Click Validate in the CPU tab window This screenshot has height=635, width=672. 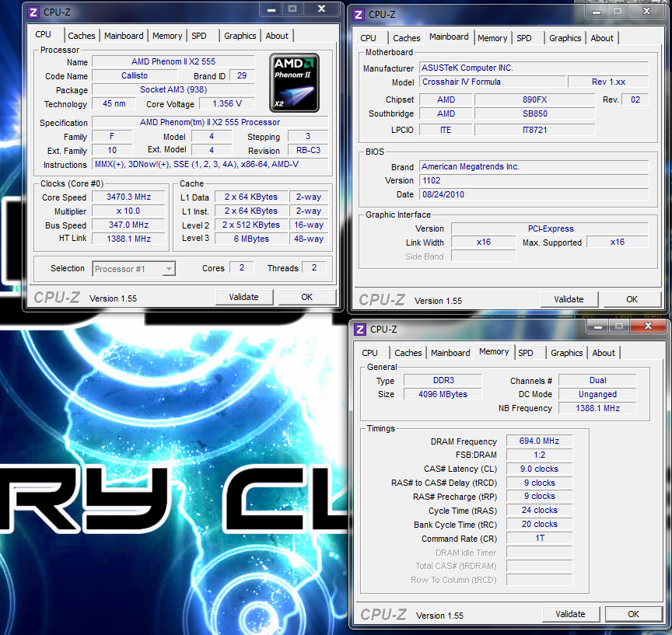pyautogui.click(x=244, y=297)
